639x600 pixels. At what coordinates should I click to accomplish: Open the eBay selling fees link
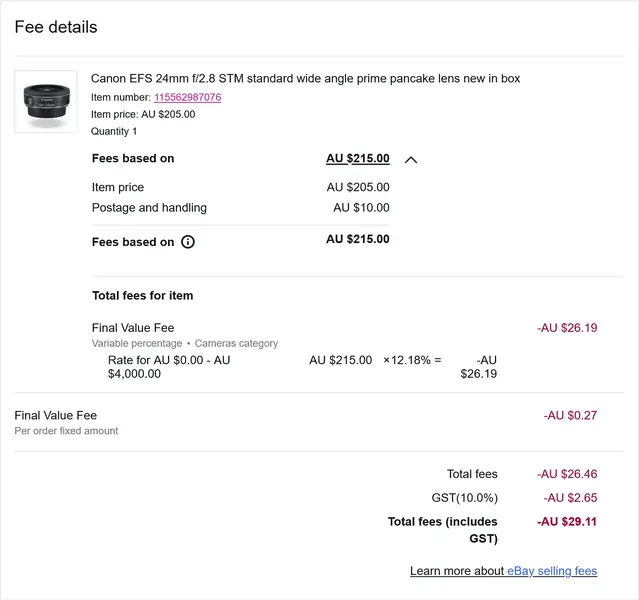pyautogui.click(x=552, y=571)
